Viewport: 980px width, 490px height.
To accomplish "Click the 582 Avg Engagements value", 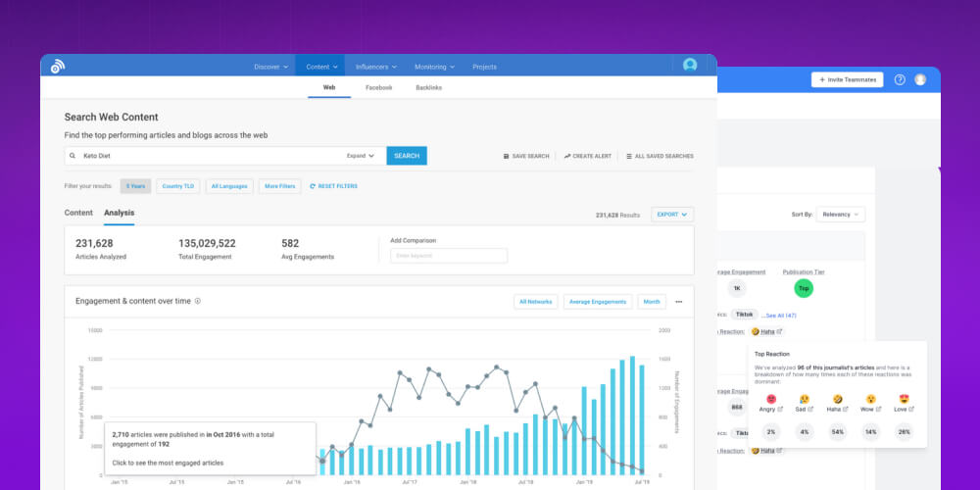I will [290, 244].
